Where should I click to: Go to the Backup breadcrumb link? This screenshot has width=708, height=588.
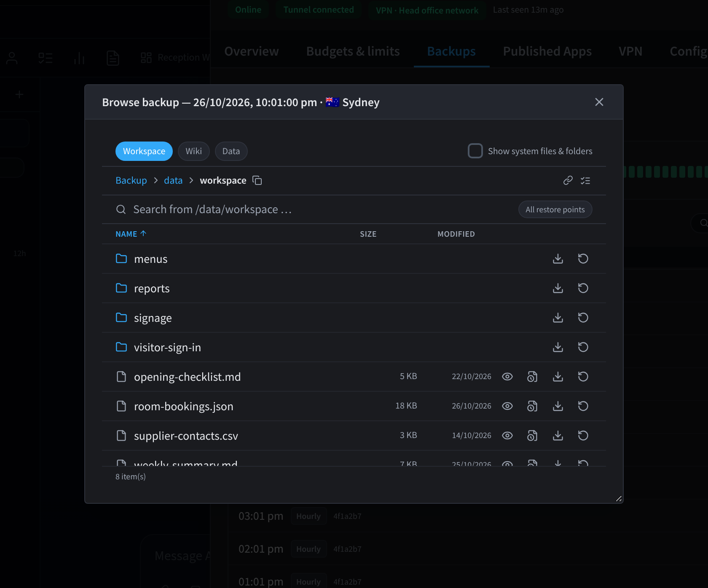pos(131,180)
